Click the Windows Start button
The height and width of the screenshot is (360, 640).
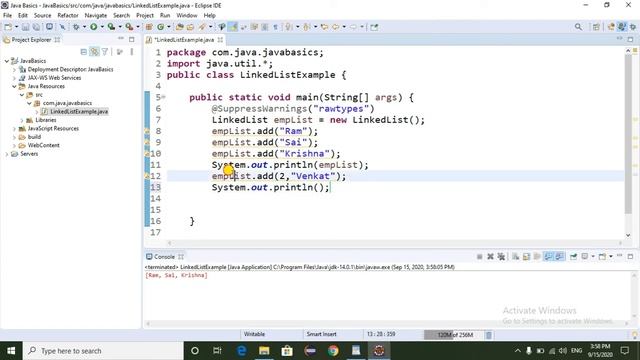pos(11,351)
